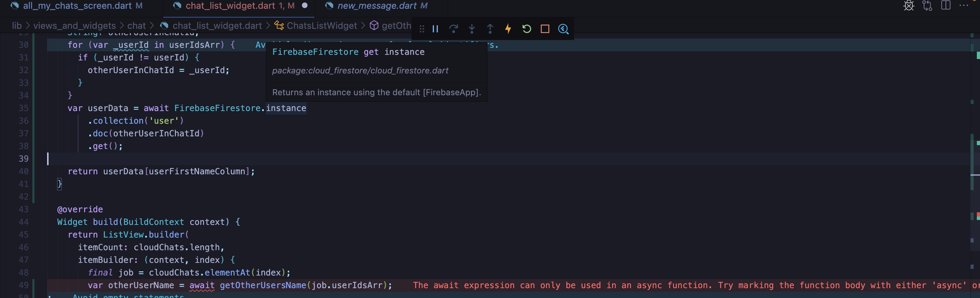Click the debug bug icon in title bar
Viewport: 980px width, 298px height.
click(909, 6)
